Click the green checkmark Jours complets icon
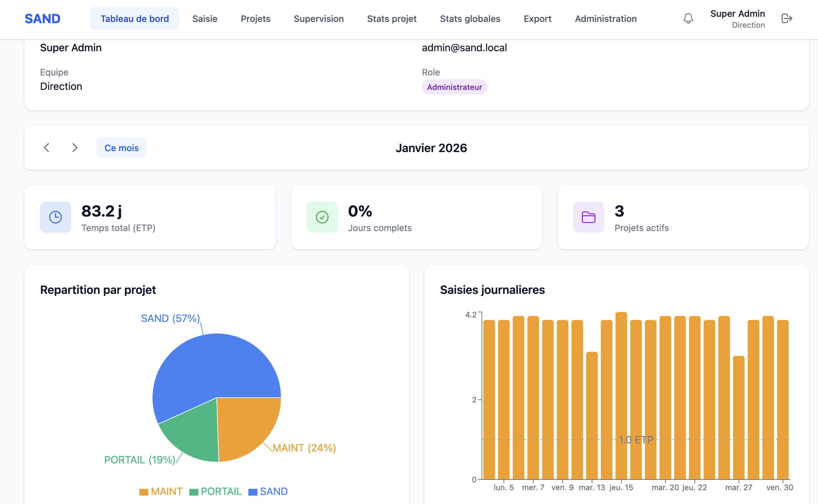 (x=322, y=217)
